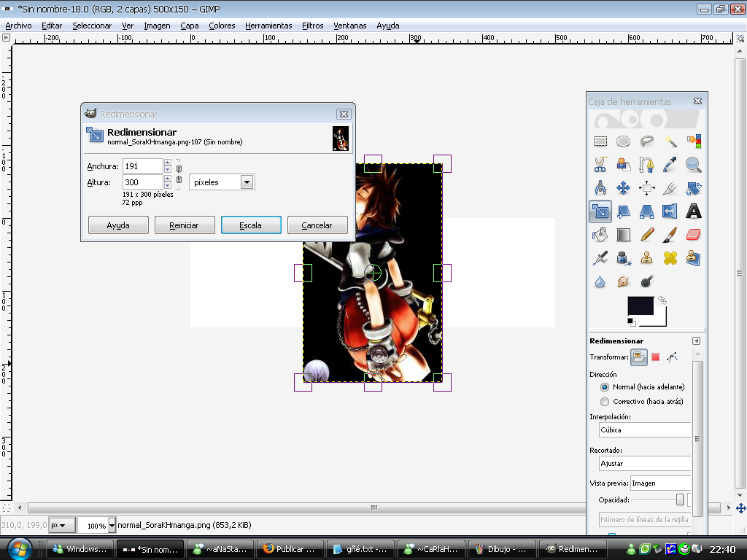Image resolution: width=747 pixels, height=560 pixels.
Task: Open the Ventanas menu
Action: tap(350, 26)
